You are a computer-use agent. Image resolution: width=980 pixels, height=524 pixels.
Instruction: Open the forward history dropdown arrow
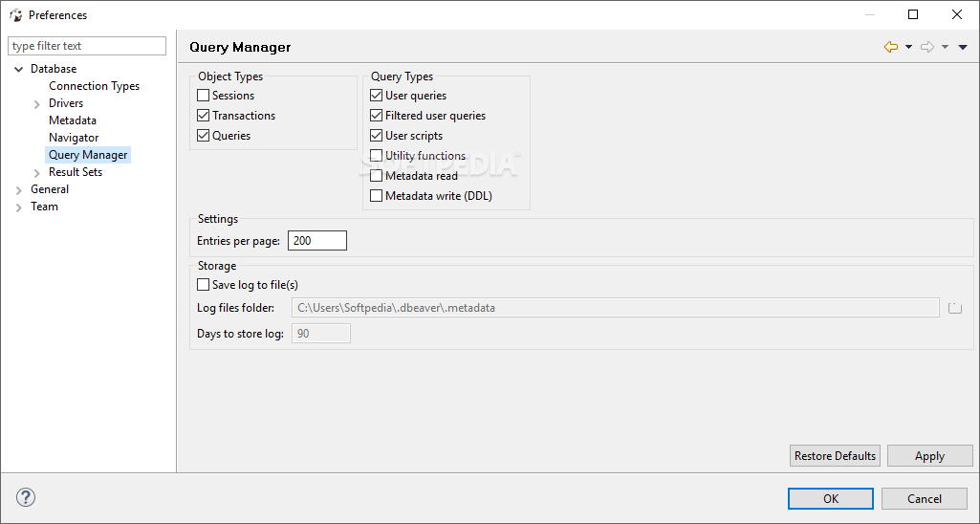click(945, 47)
